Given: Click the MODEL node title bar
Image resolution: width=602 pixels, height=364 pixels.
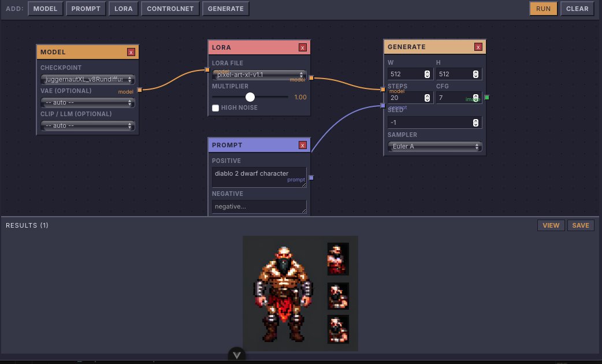Looking at the screenshot, I should tap(88, 52).
